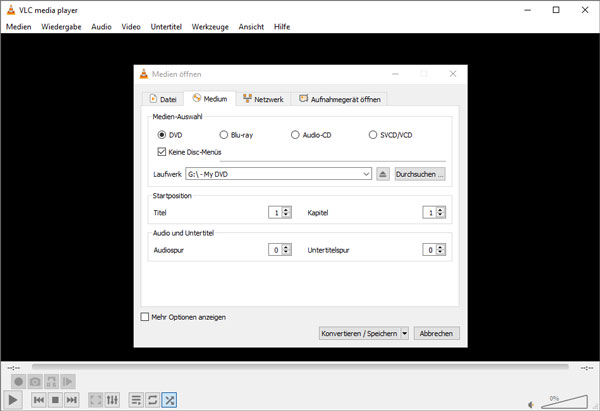Increase the Kapitel spinner value
This screenshot has width=600, height=411.
tap(440, 209)
